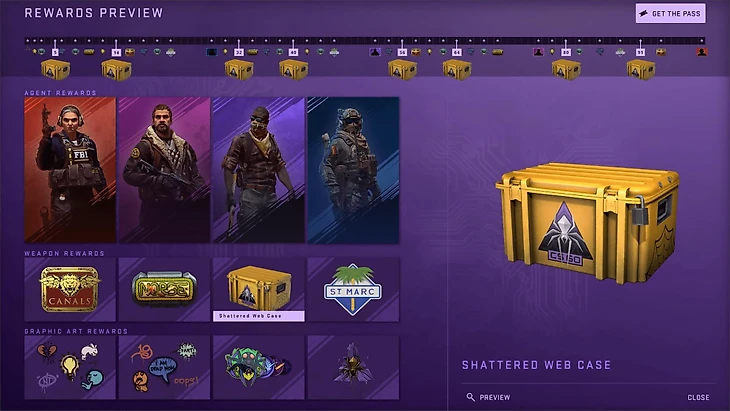Image resolution: width=730 pixels, height=411 pixels.
Task: Choose the masked agent with yellow scarf
Action: click(x=259, y=170)
